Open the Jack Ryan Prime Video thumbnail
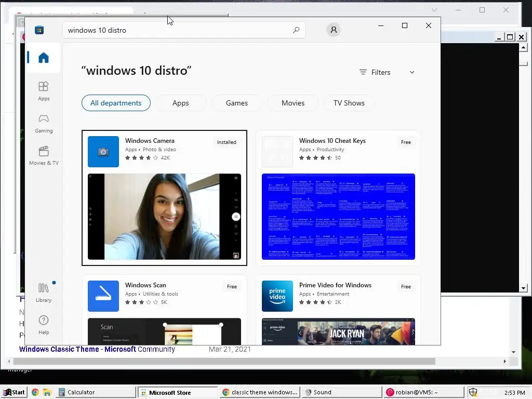 [x=338, y=331]
